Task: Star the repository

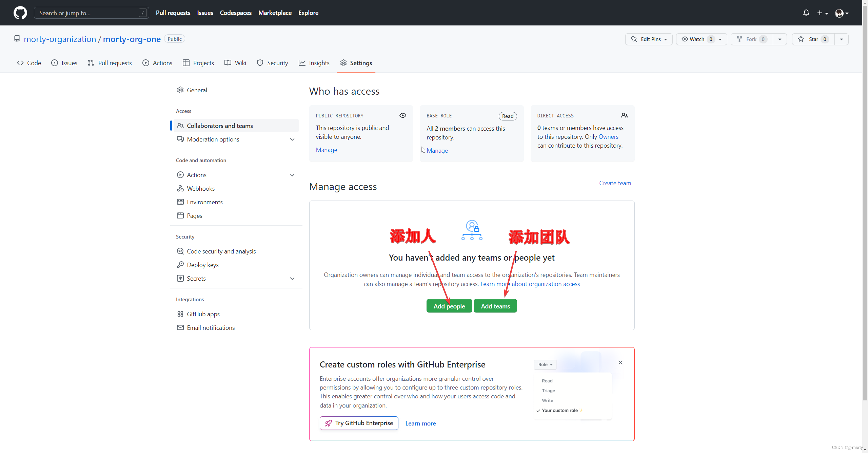Action: 813,39
